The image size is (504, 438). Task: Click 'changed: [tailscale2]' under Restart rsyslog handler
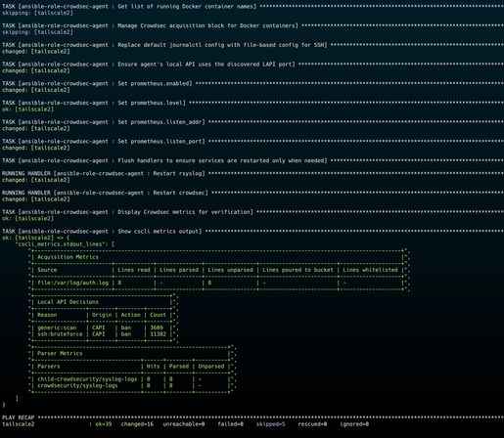pos(36,180)
